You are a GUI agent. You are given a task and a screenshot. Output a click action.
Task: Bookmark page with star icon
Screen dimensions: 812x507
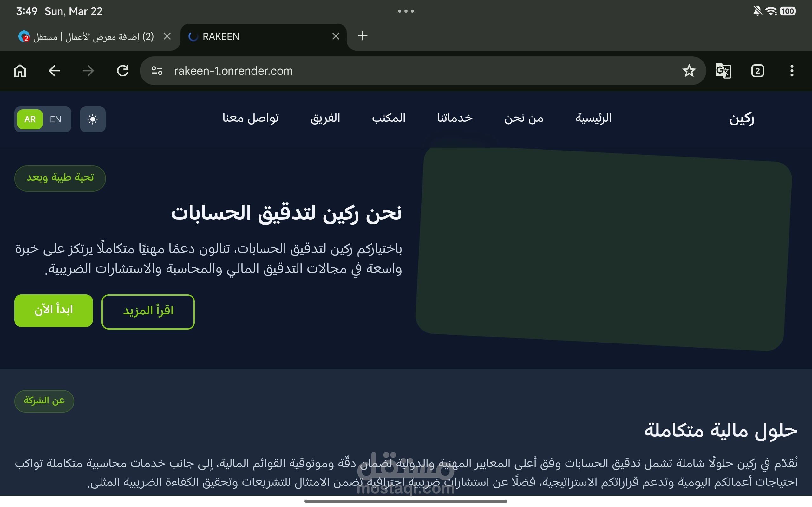click(x=689, y=71)
